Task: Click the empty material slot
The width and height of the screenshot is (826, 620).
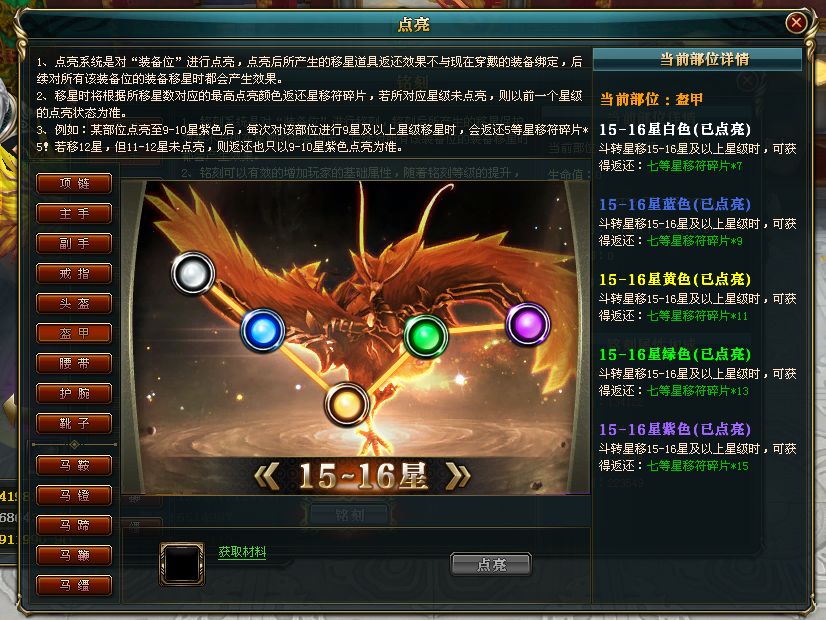Action: point(182,564)
